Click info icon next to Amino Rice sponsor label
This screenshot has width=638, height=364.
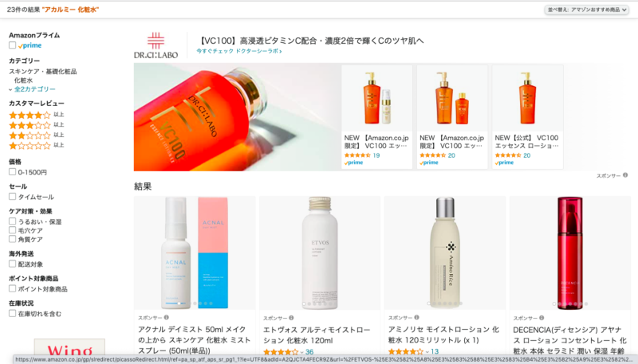point(416,317)
